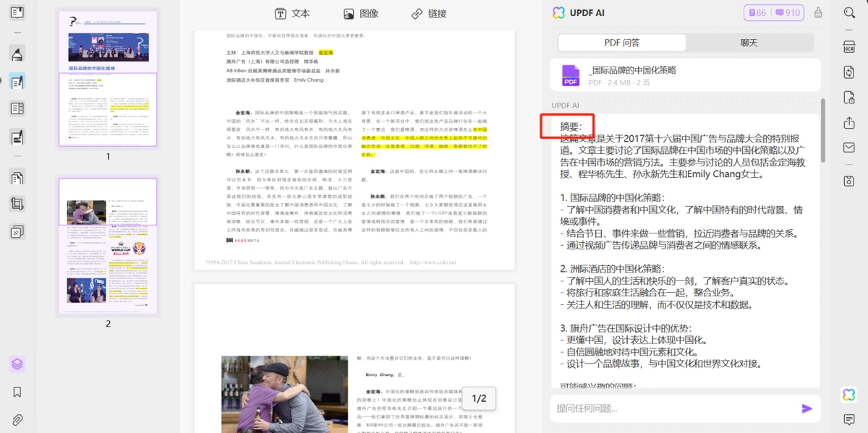This screenshot has width=868, height=433.
Task: Open the Thumbnails layers panel icon
Action: (x=17, y=364)
